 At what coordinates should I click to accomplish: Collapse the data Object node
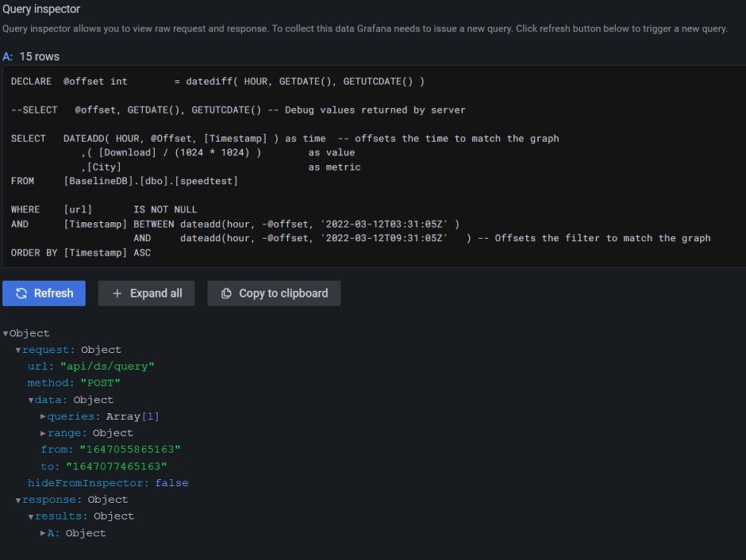[x=30, y=401]
